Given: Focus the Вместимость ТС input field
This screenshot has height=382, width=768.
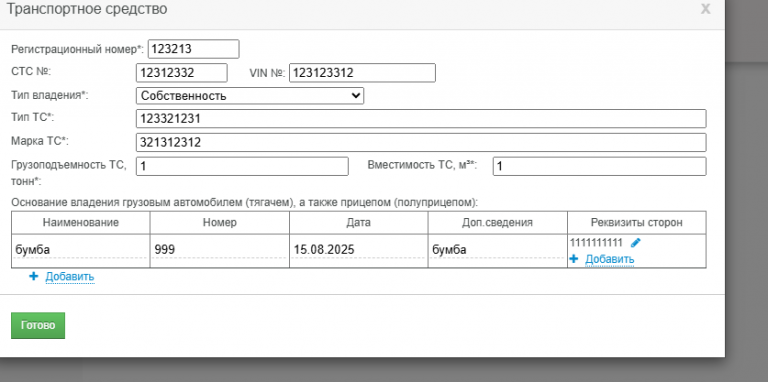Looking at the screenshot, I should pos(600,167).
